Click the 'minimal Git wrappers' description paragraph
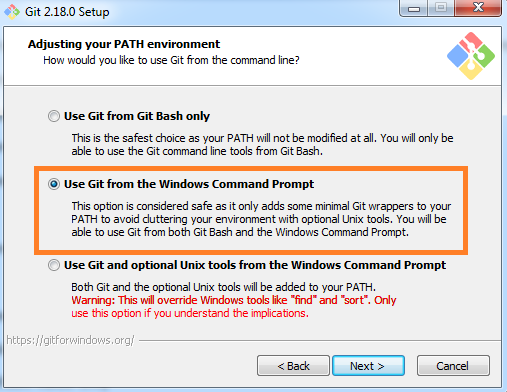This screenshot has height=392, width=507. coord(261,219)
